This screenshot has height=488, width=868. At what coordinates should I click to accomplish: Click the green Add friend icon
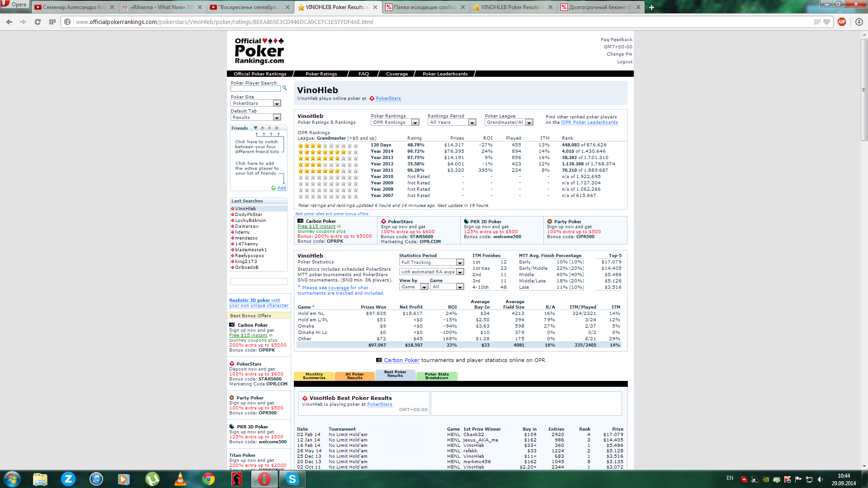coord(274,188)
